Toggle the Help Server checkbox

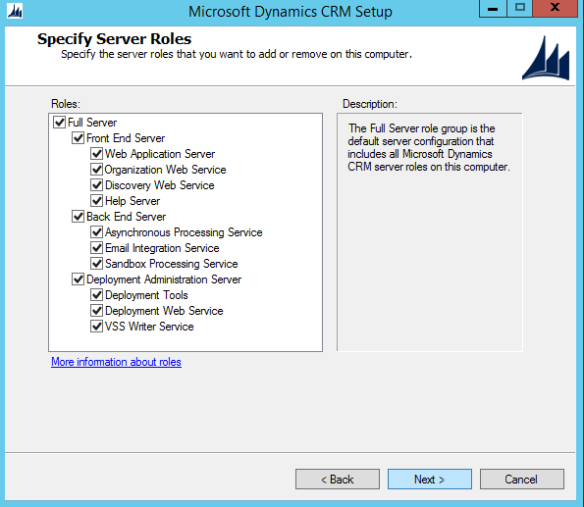[96, 201]
